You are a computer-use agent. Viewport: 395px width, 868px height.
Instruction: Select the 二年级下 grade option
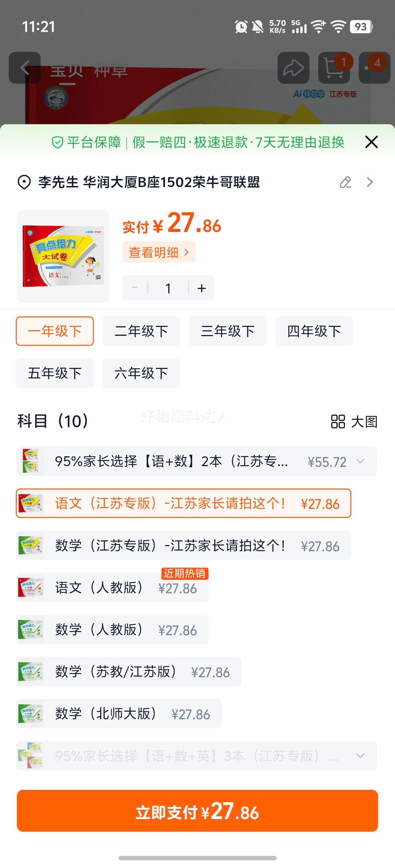pos(141,331)
